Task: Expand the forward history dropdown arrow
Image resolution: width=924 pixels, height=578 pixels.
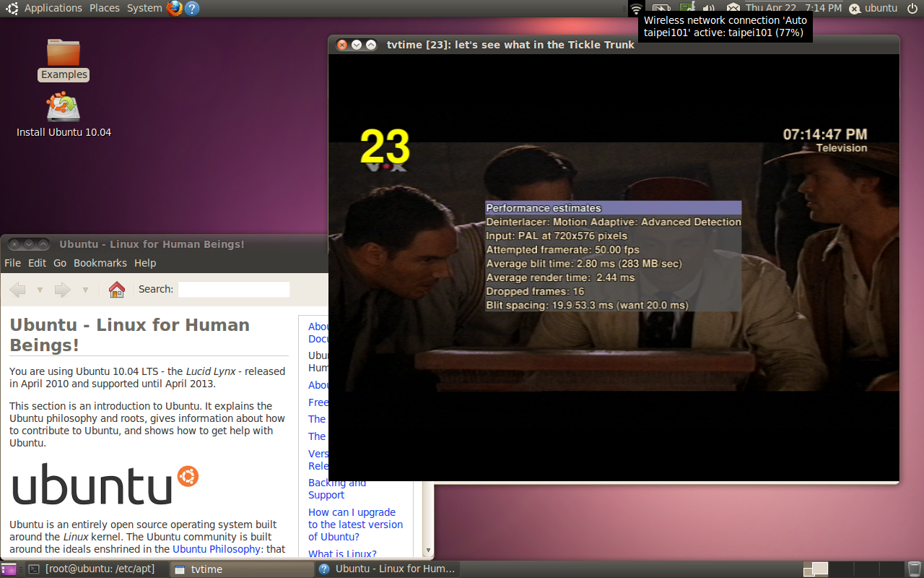Action: 85,290
